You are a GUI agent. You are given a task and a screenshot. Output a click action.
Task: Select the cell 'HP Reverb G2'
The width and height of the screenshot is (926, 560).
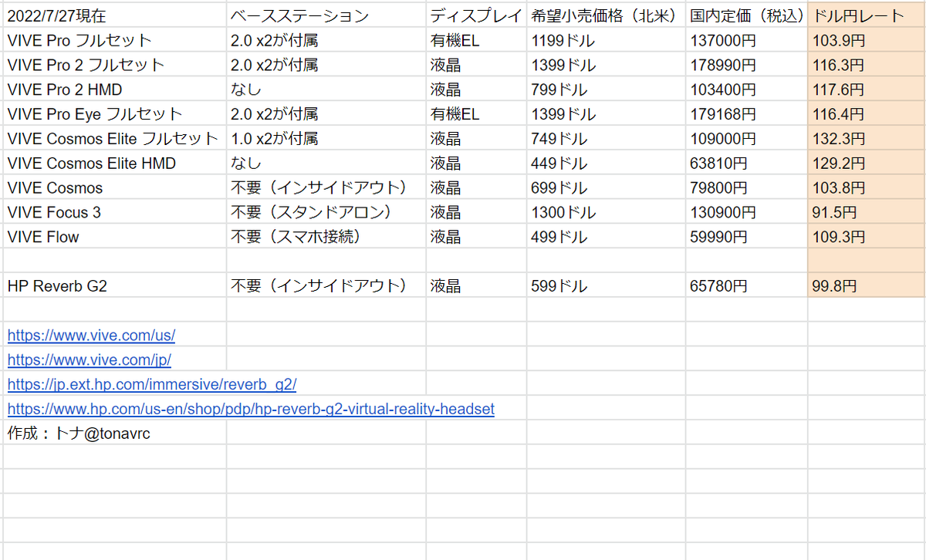tap(113, 286)
